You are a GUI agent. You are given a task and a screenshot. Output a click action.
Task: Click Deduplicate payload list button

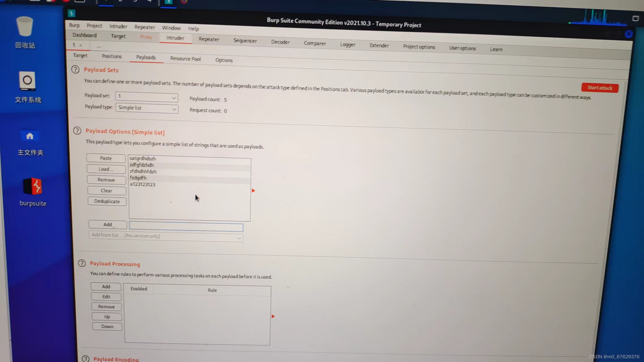click(107, 201)
